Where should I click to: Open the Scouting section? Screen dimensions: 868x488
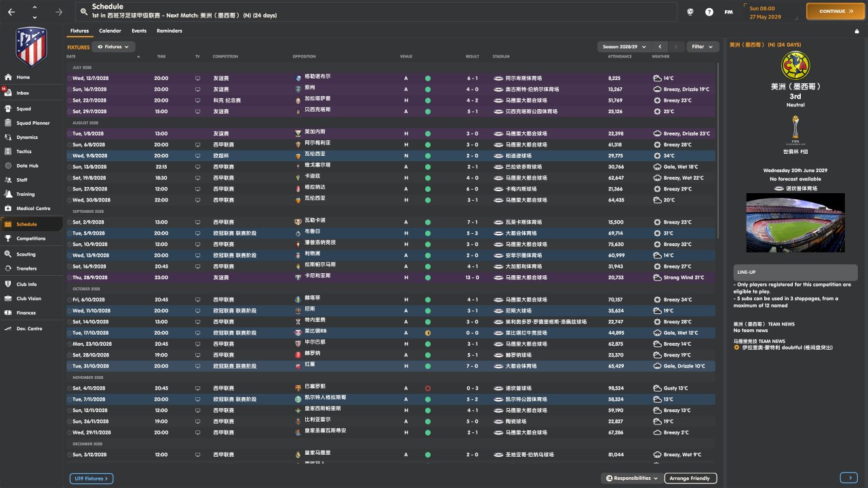(x=26, y=255)
